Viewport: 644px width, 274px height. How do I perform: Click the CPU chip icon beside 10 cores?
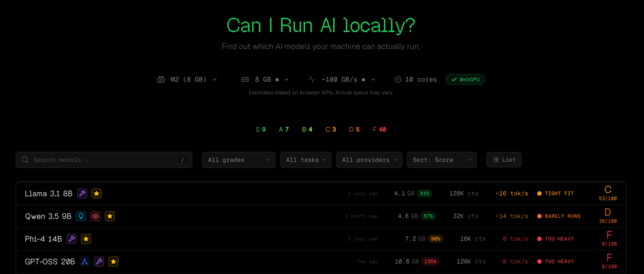(x=397, y=79)
